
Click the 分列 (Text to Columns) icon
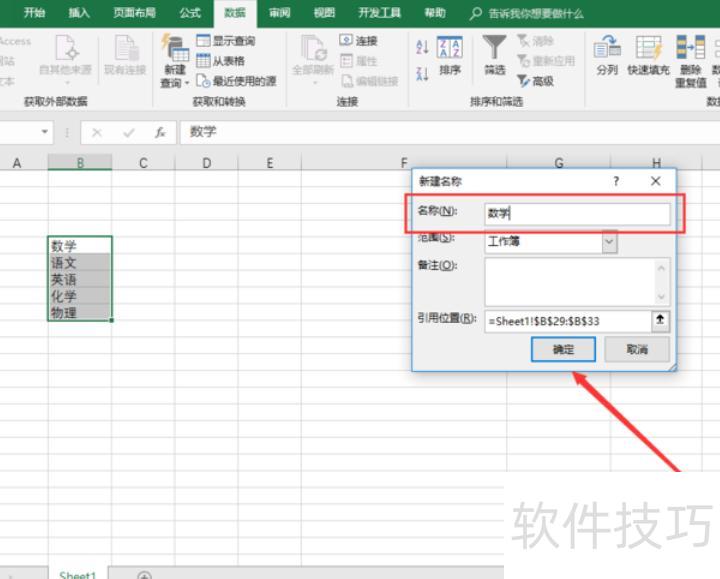tap(606, 48)
